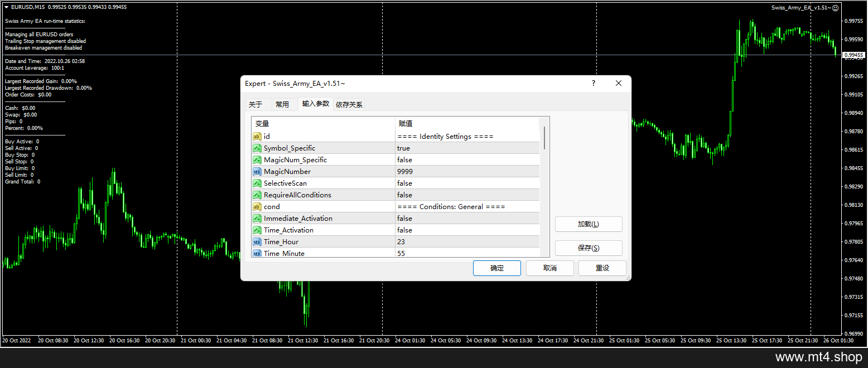868x368 pixels.
Task: Select the Time_Hour value 23
Action: [401, 242]
